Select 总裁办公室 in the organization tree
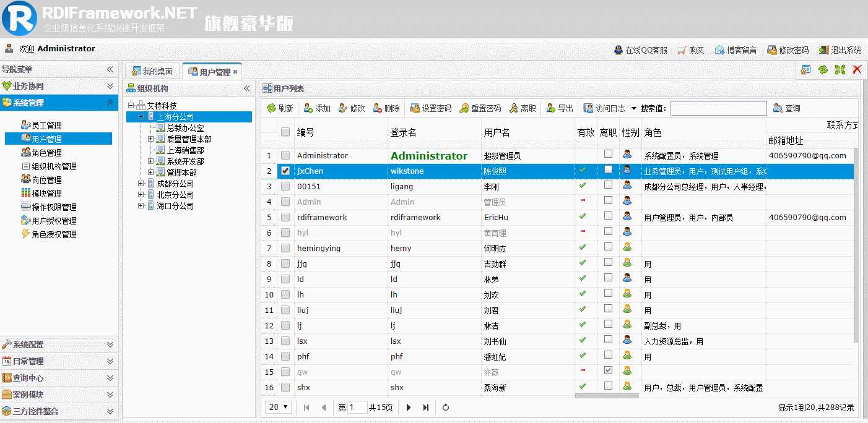This screenshot has height=423, width=868. click(x=185, y=128)
